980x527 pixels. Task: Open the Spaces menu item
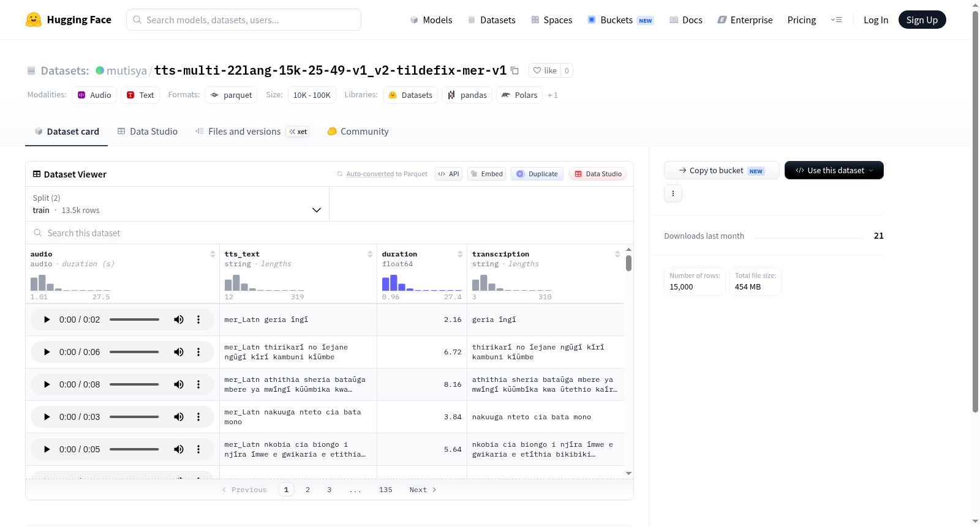tap(551, 20)
